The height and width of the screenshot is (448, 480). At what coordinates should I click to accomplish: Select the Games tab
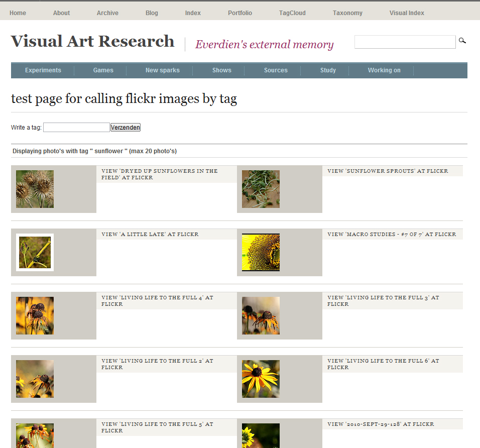point(103,70)
